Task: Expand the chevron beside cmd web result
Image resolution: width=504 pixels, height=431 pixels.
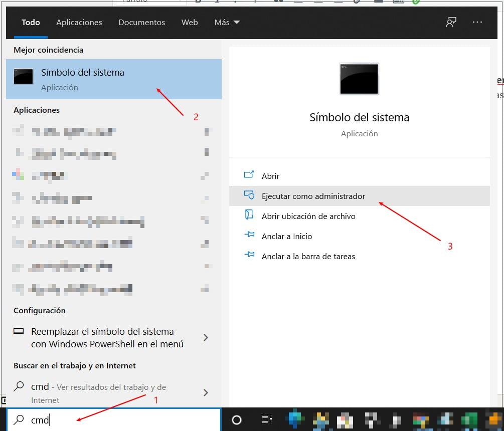Action: click(206, 392)
